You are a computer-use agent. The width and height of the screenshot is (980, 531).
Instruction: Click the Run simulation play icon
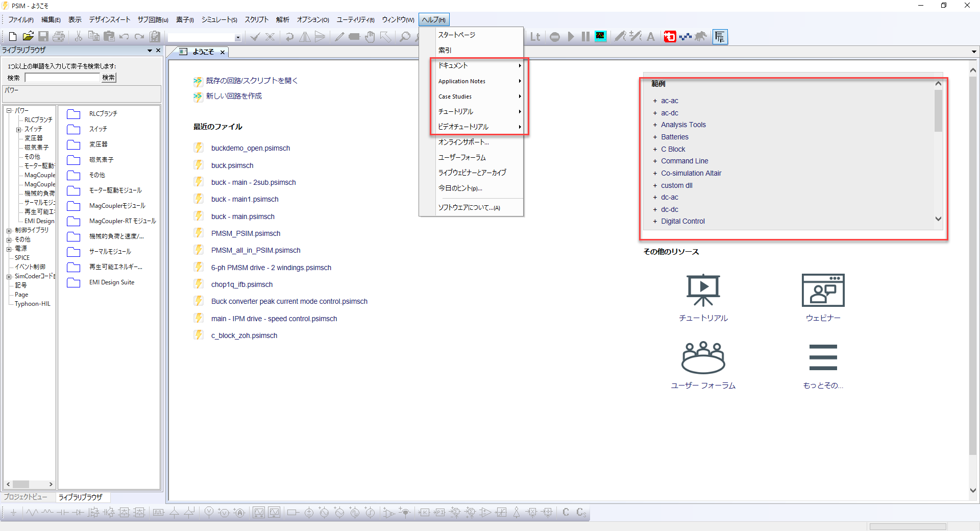pyautogui.click(x=571, y=37)
